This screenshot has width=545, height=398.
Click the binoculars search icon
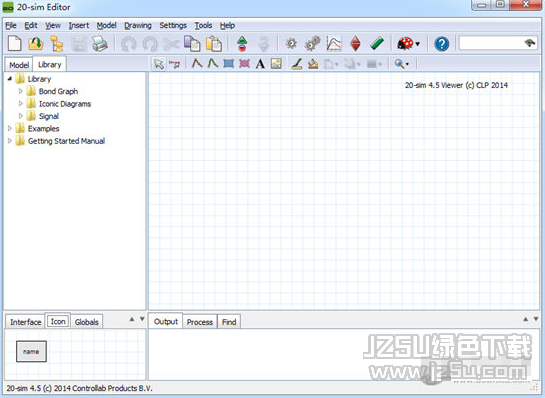pos(530,43)
